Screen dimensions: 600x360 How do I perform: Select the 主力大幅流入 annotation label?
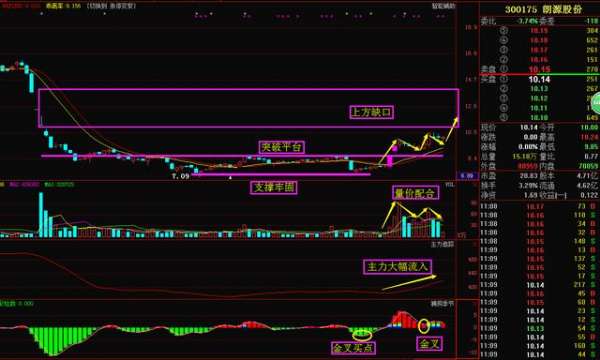[x=398, y=267]
